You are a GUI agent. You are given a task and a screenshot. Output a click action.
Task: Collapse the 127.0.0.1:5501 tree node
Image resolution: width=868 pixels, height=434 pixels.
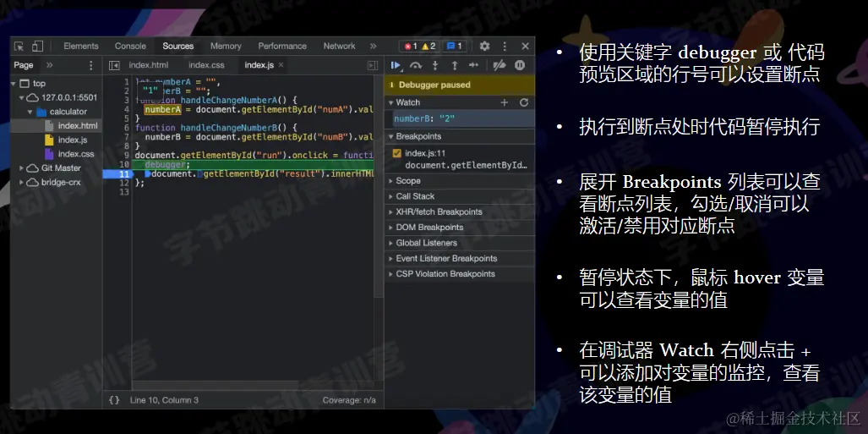[x=22, y=98]
